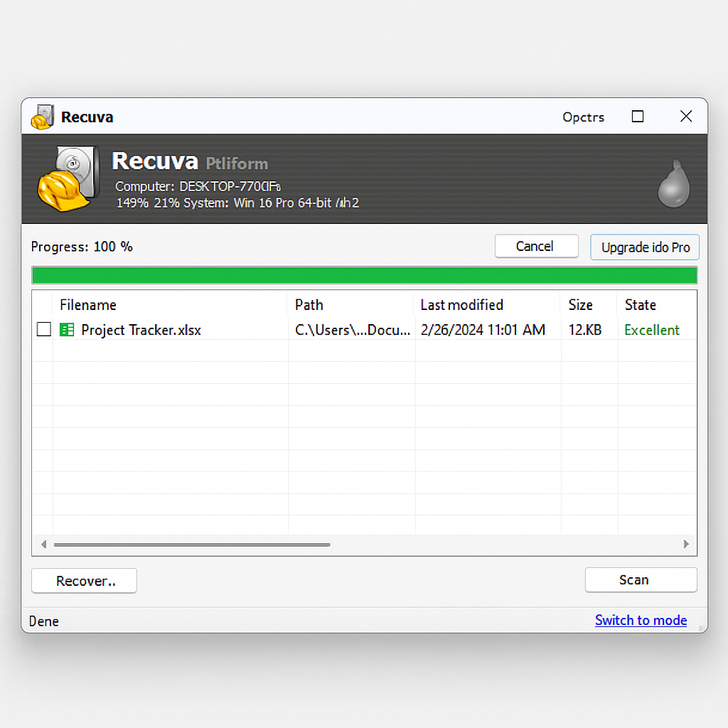Screen dimensions: 728x728
Task: Click the Recuva title bar app icon
Action: click(x=42, y=117)
